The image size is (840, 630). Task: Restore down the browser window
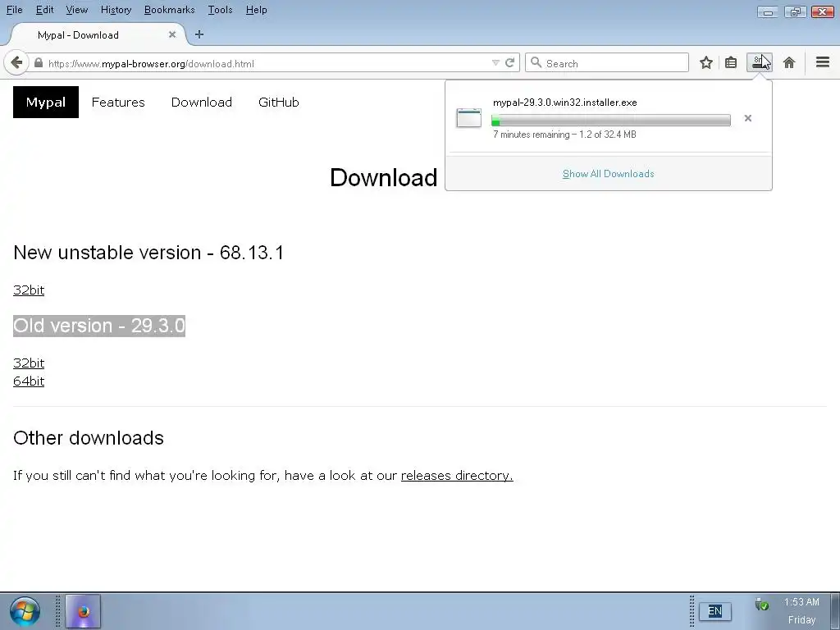[795, 11]
